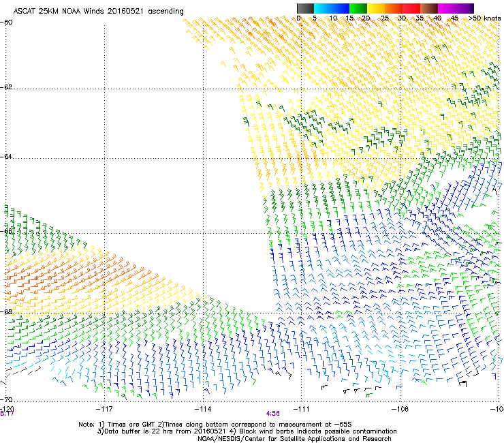Click the green 15-20 knots color band

pos(358,8)
